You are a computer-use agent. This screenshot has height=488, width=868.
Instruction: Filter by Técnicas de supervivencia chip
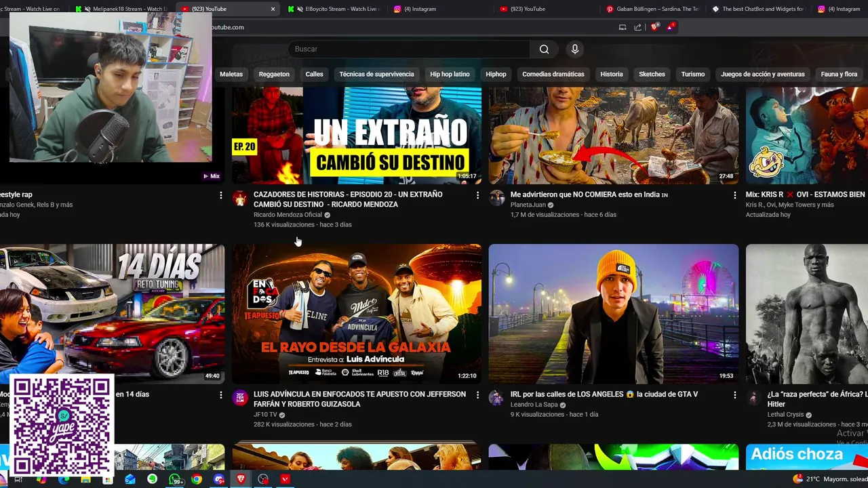click(x=376, y=74)
